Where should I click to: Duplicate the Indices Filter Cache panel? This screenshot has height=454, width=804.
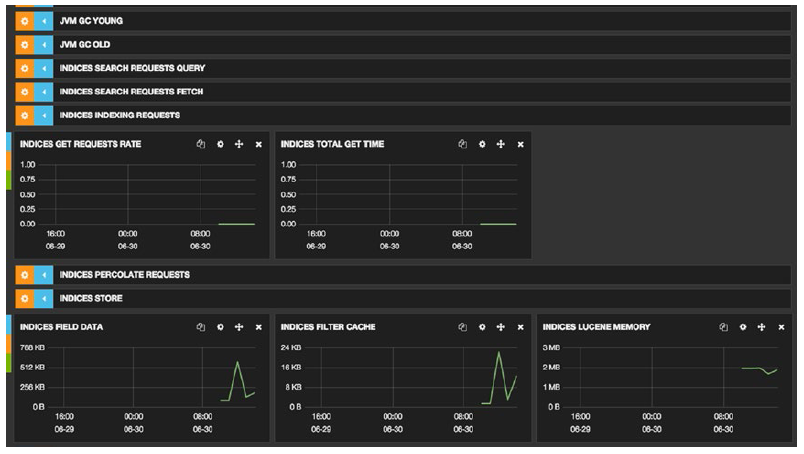(463, 327)
